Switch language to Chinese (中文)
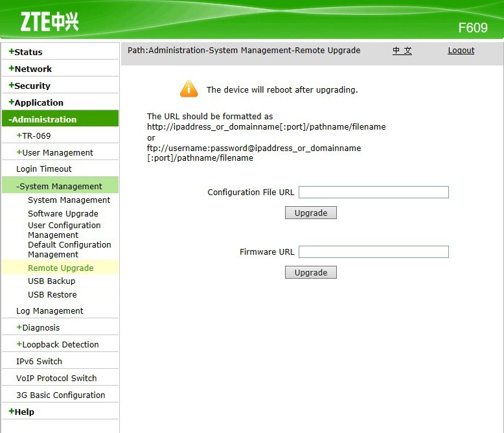504x433 pixels. [402, 51]
